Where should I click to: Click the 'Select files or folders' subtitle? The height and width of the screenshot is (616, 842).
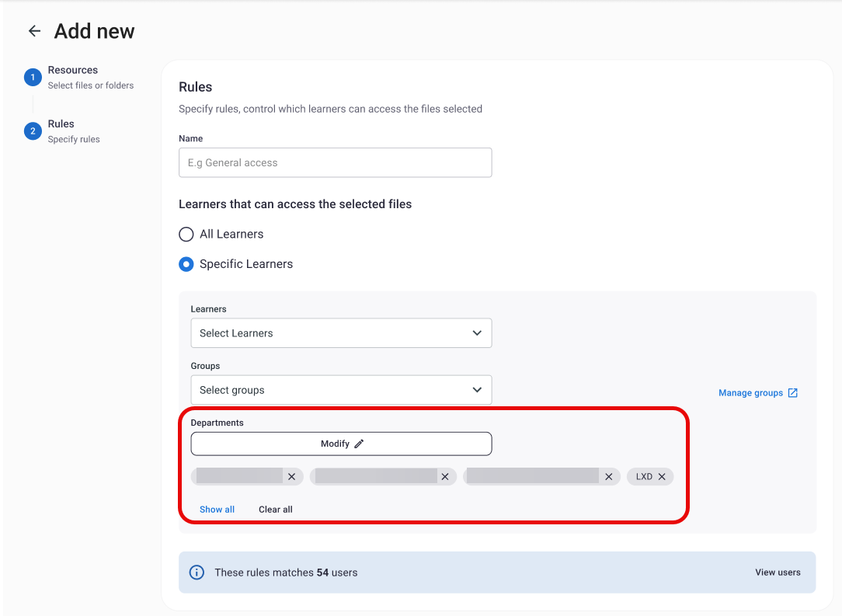[x=91, y=85]
